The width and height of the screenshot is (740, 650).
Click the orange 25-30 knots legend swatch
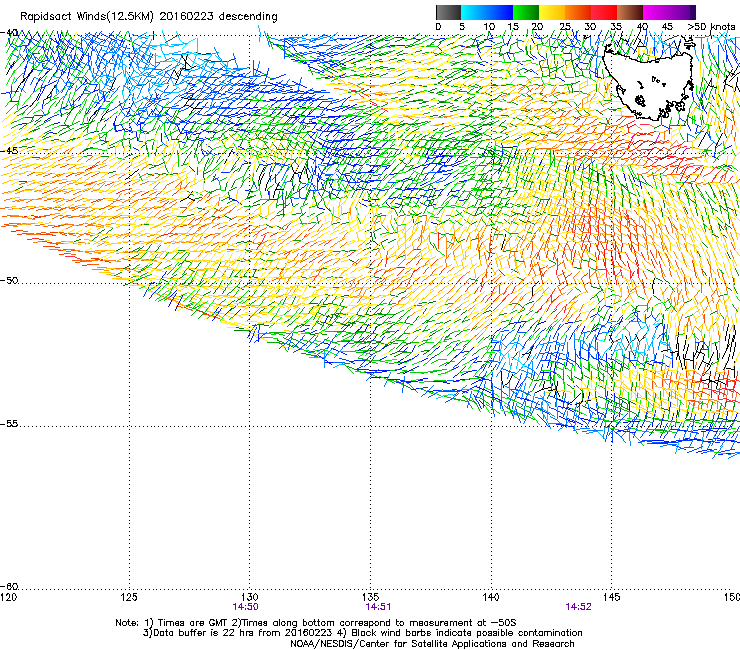click(x=578, y=12)
